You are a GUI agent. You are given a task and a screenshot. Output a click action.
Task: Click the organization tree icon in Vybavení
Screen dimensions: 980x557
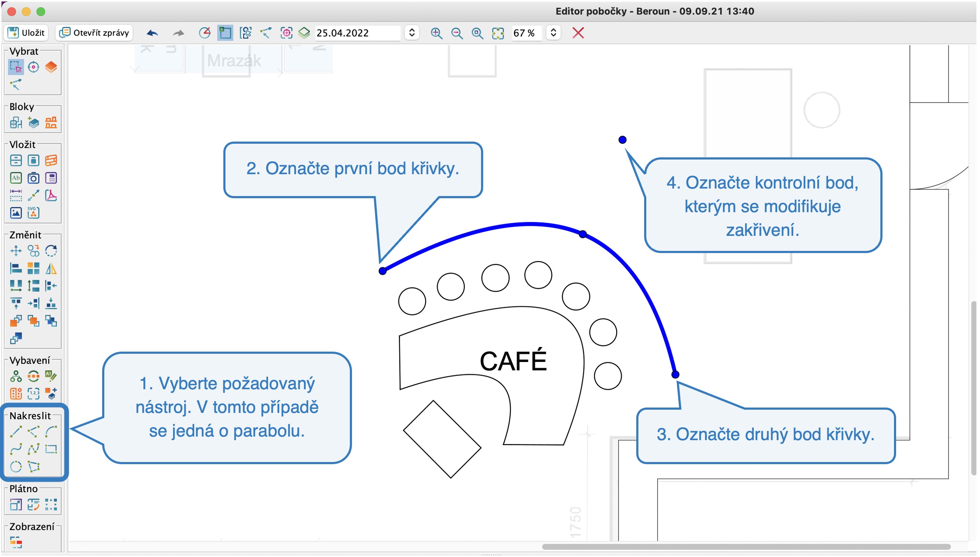point(16,377)
